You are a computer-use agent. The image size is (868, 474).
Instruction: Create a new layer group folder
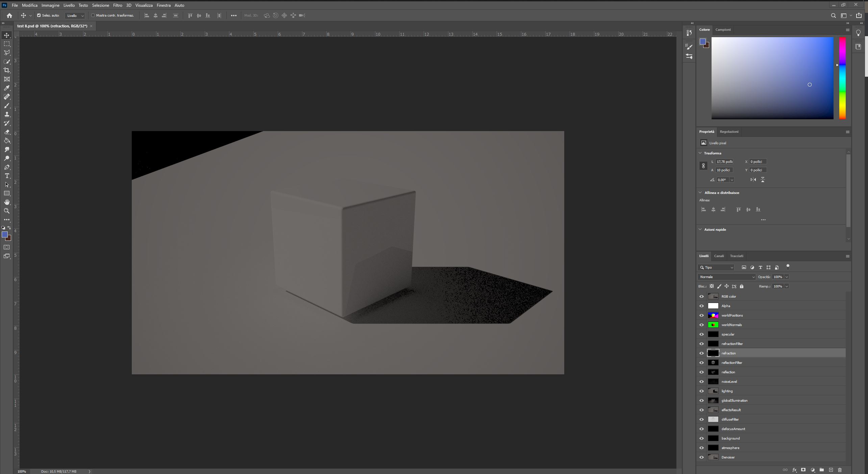[x=822, y=470]
